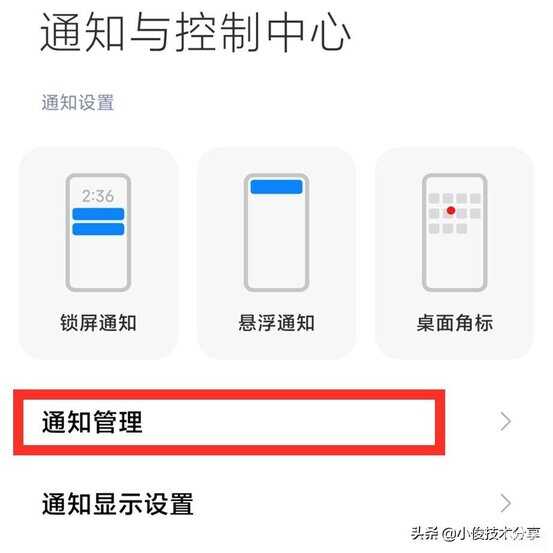Click the blue banner in 悬浮通知 illustration
Screen dimensions: 553x553
click(x=276, y=187)
